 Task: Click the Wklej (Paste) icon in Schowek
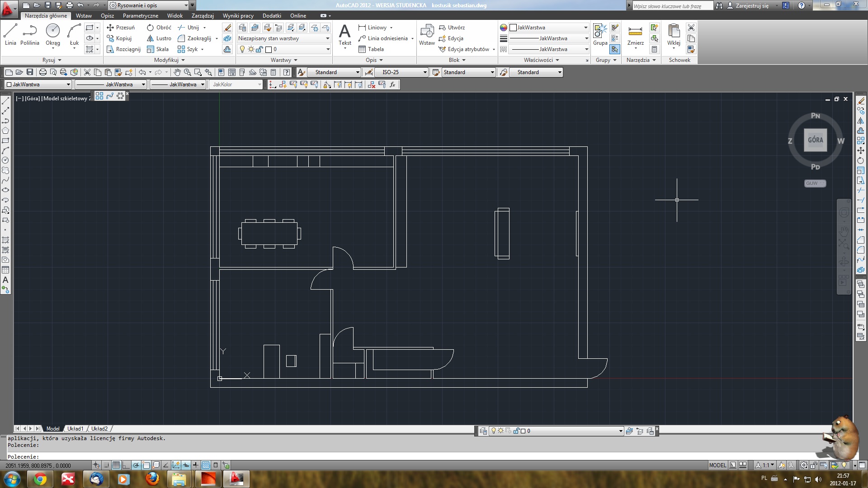pos(674,34)
